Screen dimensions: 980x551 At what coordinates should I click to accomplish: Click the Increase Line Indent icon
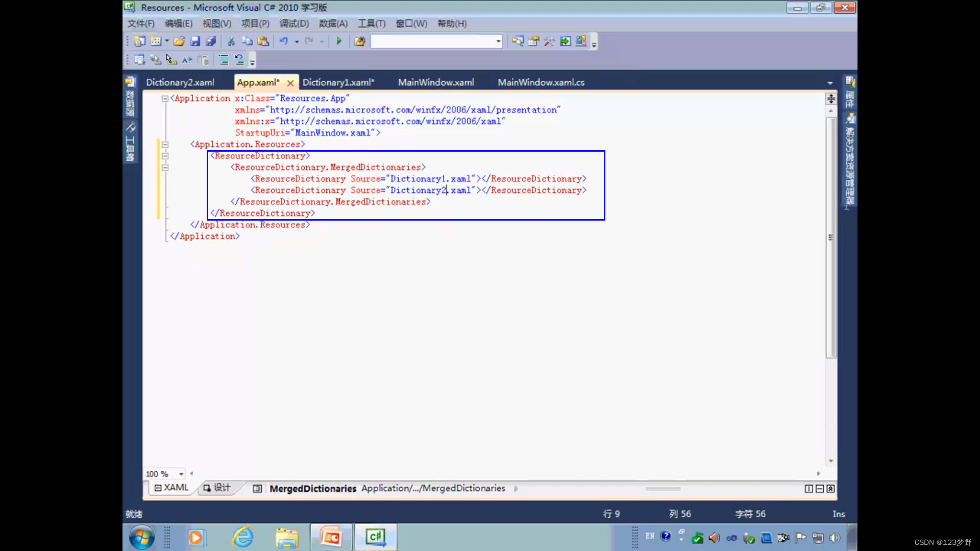(224, 60)
